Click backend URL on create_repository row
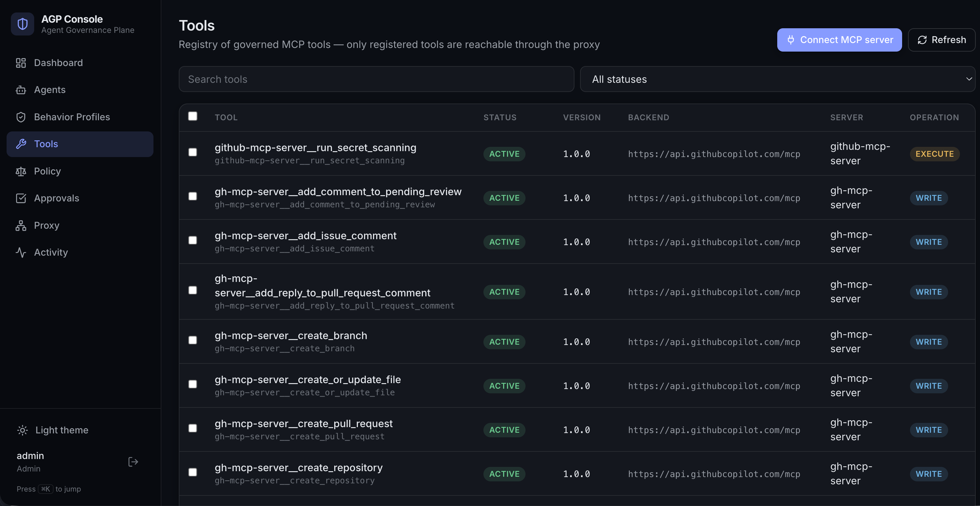Viewport: 980px width, 506px height. tap(714, 474)
